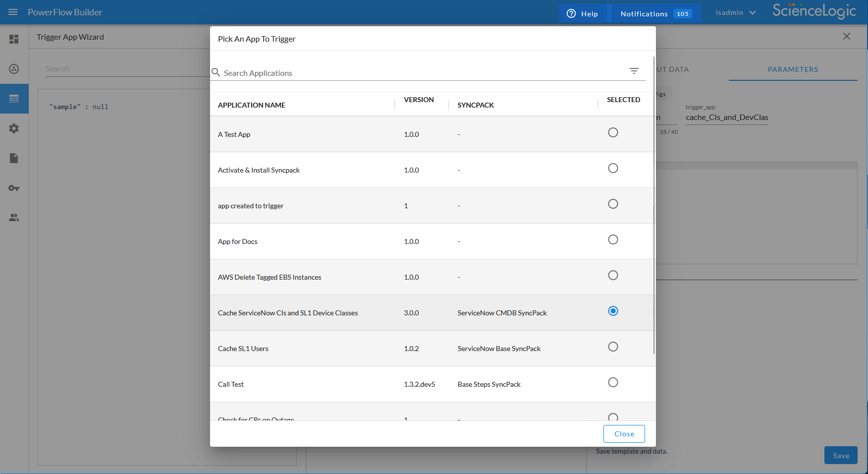Open the Dashboard grid icon in sidebar
The width and height of the screenshot is (868, 474).
pyautogui.click(x=14, y=39)
